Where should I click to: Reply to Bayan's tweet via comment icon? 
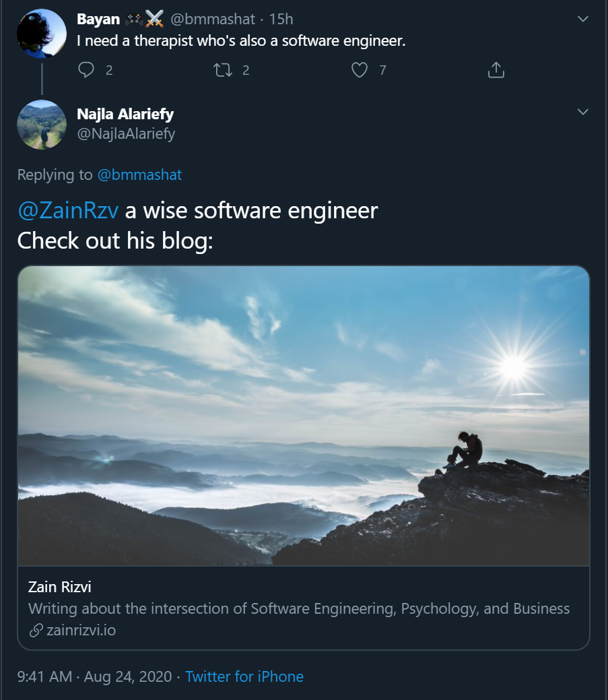(x=86, y=70)
